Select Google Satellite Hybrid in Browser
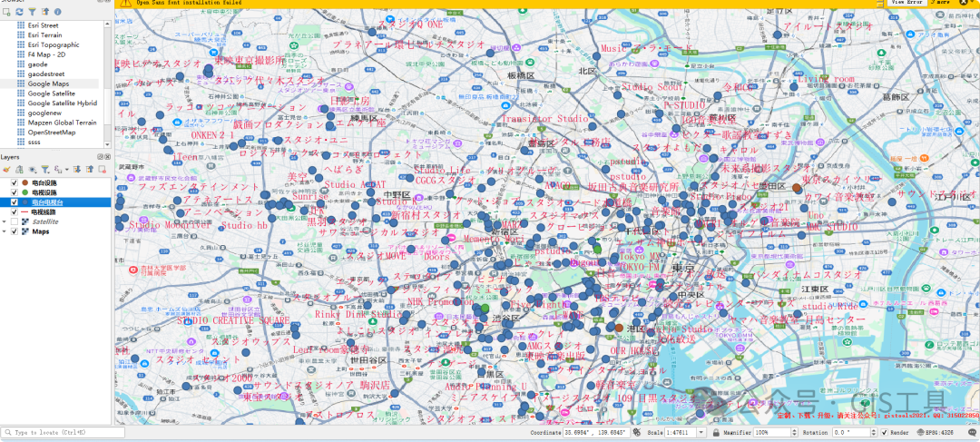 [63, 103]
